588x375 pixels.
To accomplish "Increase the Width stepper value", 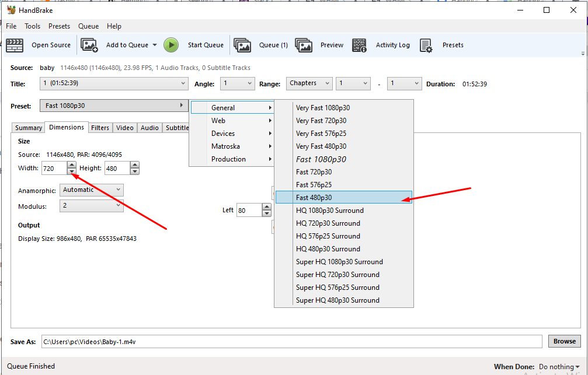I will click(72, 166).
